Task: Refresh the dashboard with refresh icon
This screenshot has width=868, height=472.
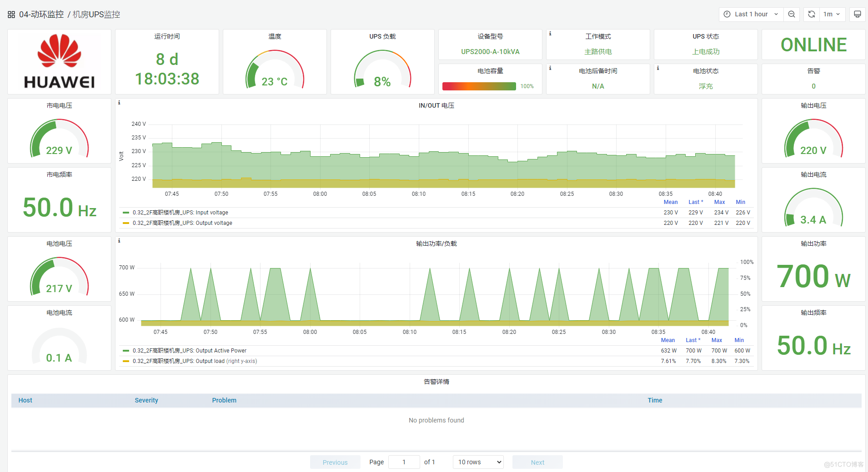Action: coord(811,14)
